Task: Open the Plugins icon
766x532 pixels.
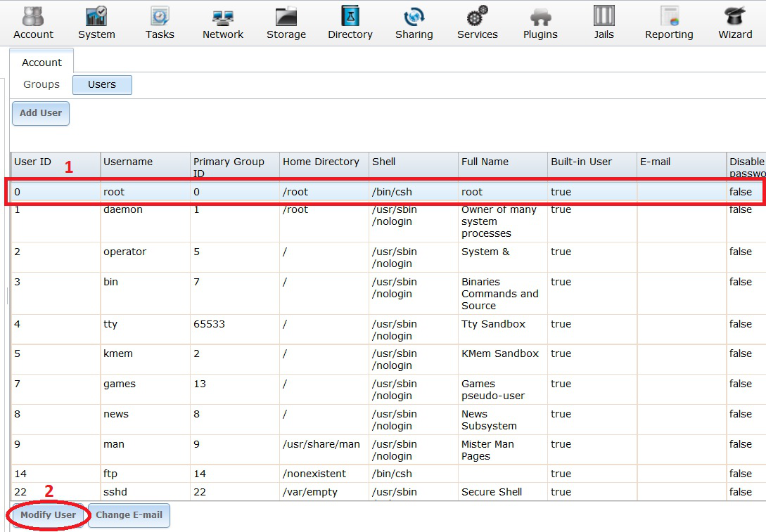Action: point(540,17)
